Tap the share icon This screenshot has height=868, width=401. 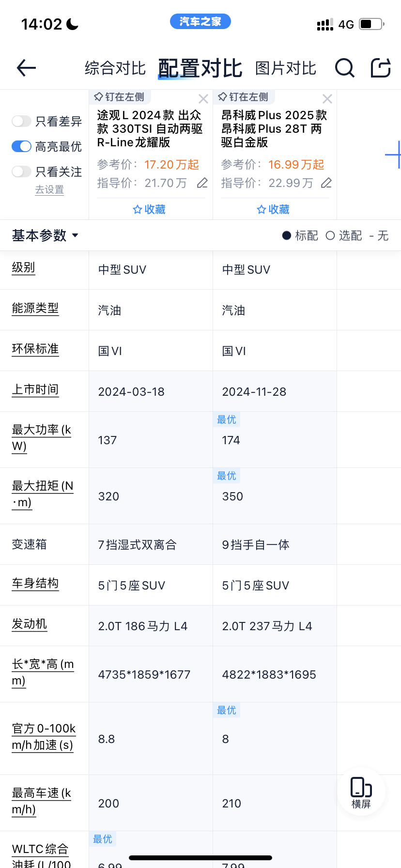[x=381, y=68]
